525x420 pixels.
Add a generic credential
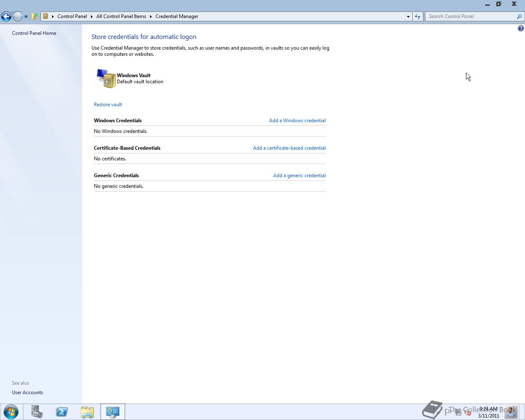299,176
